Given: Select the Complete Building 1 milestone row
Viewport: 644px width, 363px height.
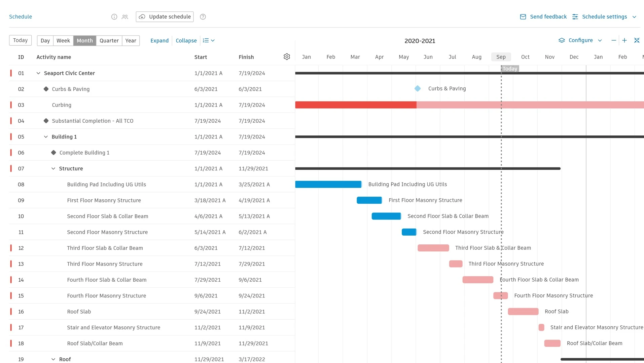Looking at the screenshot, I should [152, 153].
